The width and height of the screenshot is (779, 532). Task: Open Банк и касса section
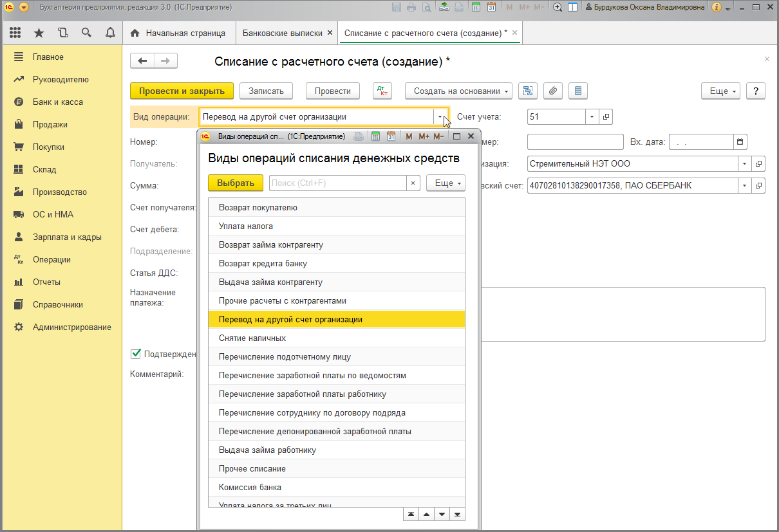57,102
